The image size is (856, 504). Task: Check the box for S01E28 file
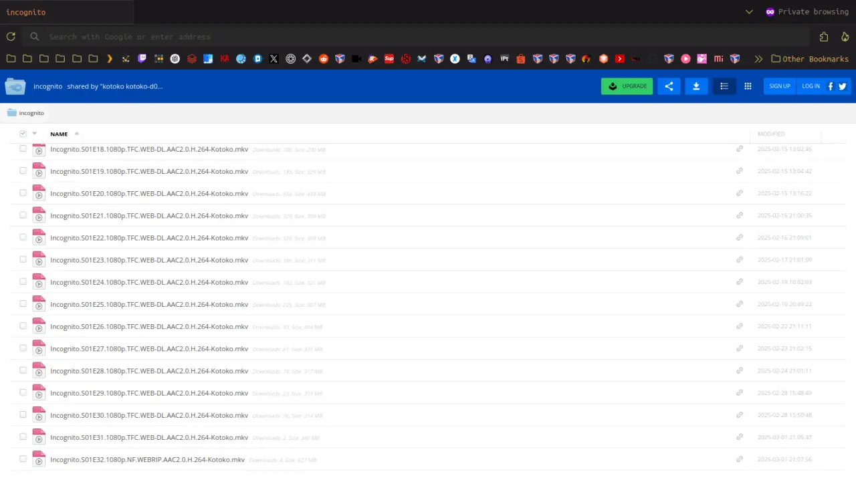pyautogui.click(x=23, y=370)
